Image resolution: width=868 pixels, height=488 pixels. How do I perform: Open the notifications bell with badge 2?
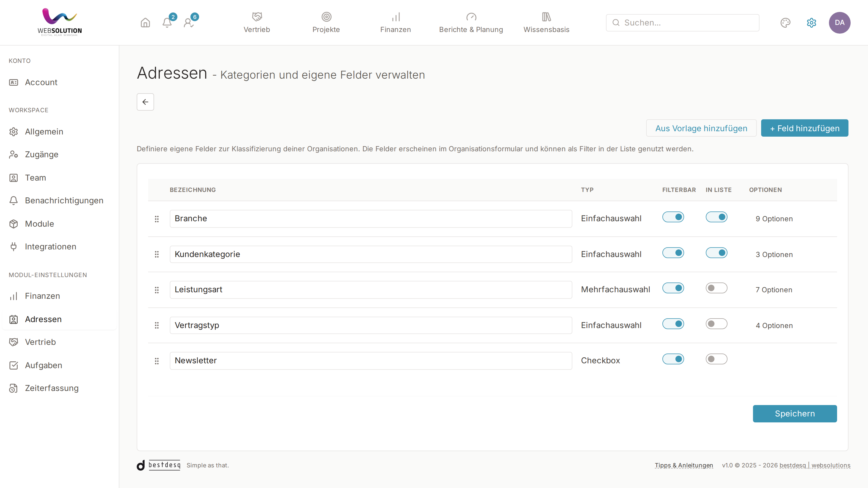click(x=167, y=23)
